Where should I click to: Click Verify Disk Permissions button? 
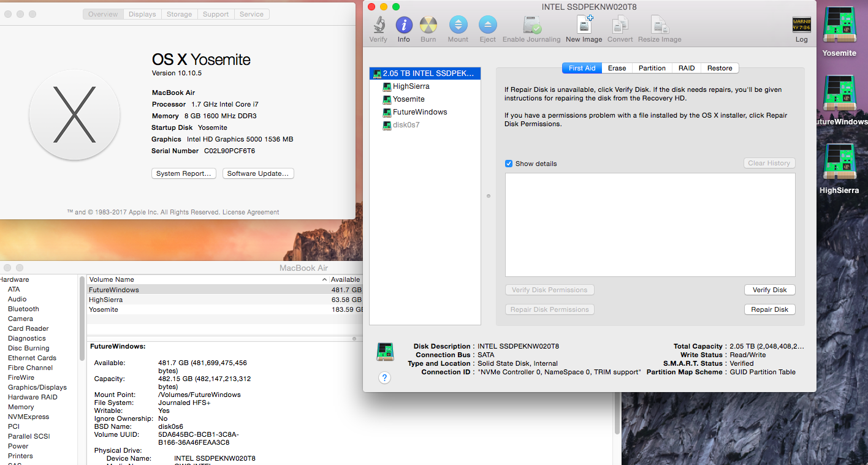(550, 290)
